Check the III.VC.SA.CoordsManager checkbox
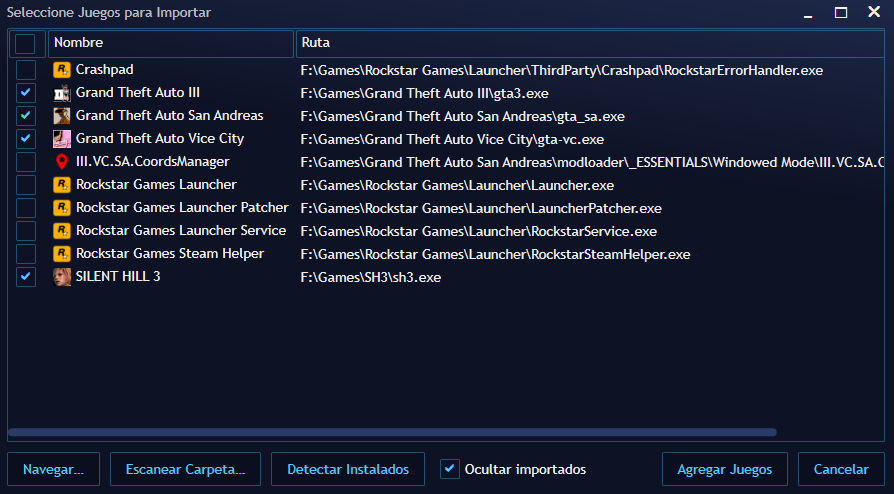The image size is (894, 494). [x=26, y=162]
